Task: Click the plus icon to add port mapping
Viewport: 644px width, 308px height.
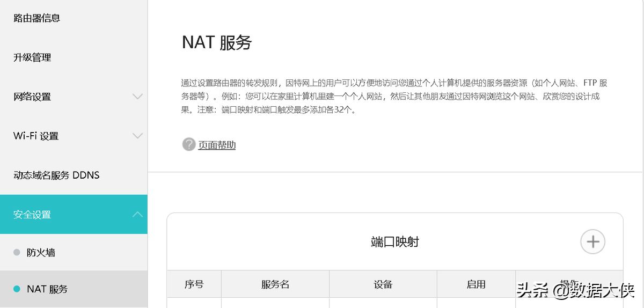Action: [592, 241]
